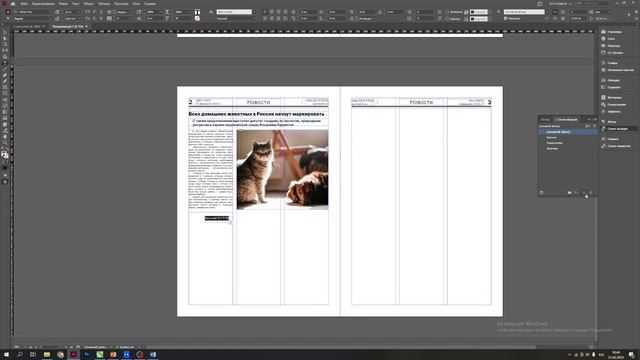Toggle upper checkbox beside fill swatch

tap(447, 12)
